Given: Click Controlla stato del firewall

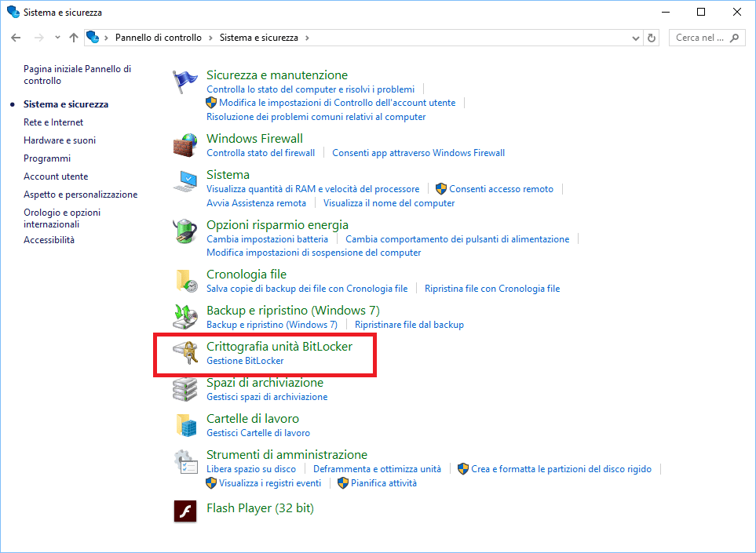Looking at the screenshot, I should pyautogui.click(x=261, y=153).
